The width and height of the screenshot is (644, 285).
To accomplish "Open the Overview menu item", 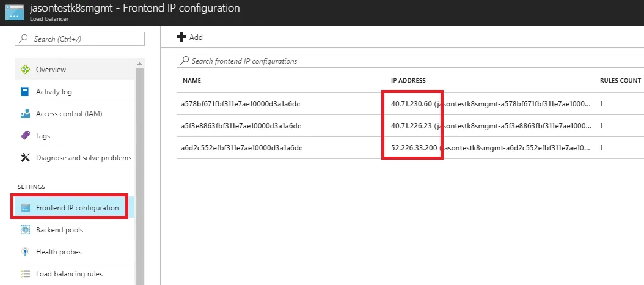I will [75, 70].
